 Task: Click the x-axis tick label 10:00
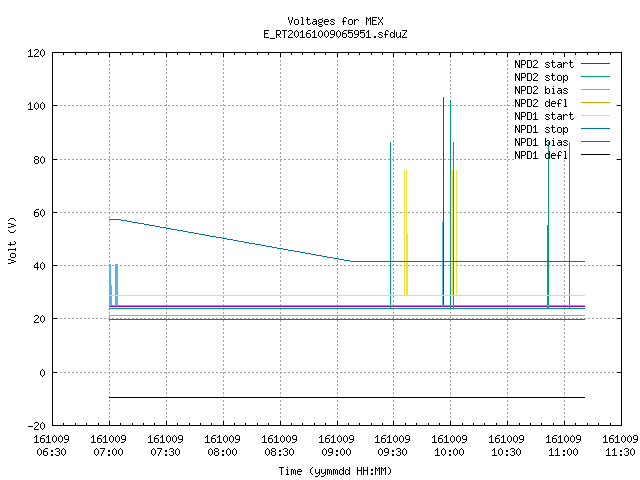pos(449,452)
